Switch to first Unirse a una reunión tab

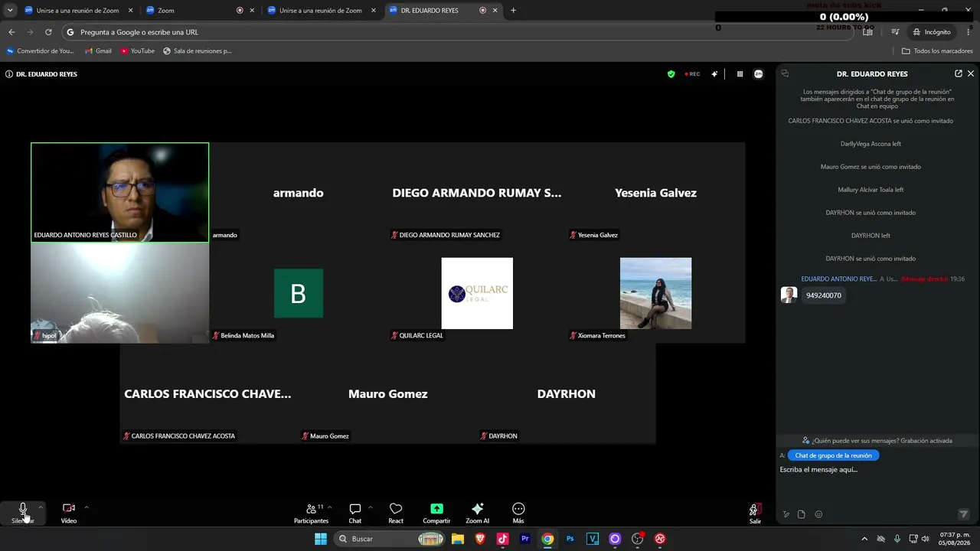[x=79, y=11]
